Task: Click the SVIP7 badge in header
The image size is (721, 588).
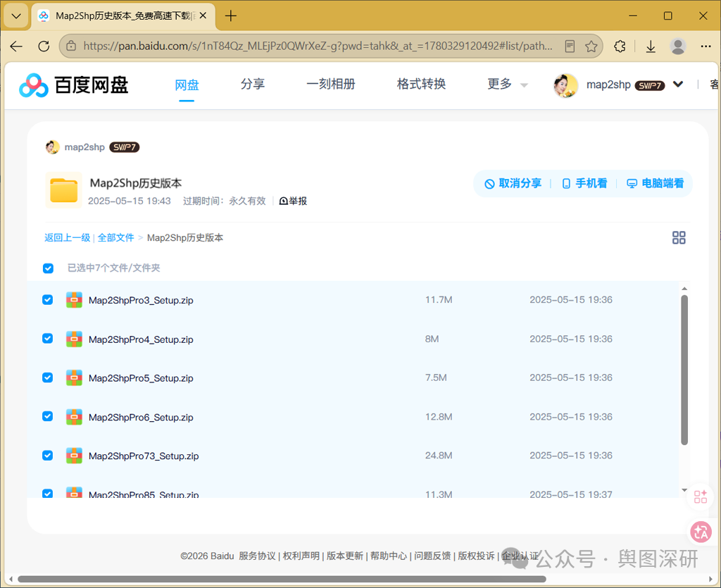Action: coord(650,85)
